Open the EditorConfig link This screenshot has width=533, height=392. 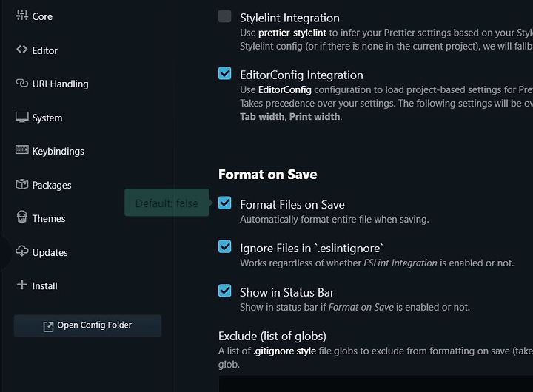(284, 89)
